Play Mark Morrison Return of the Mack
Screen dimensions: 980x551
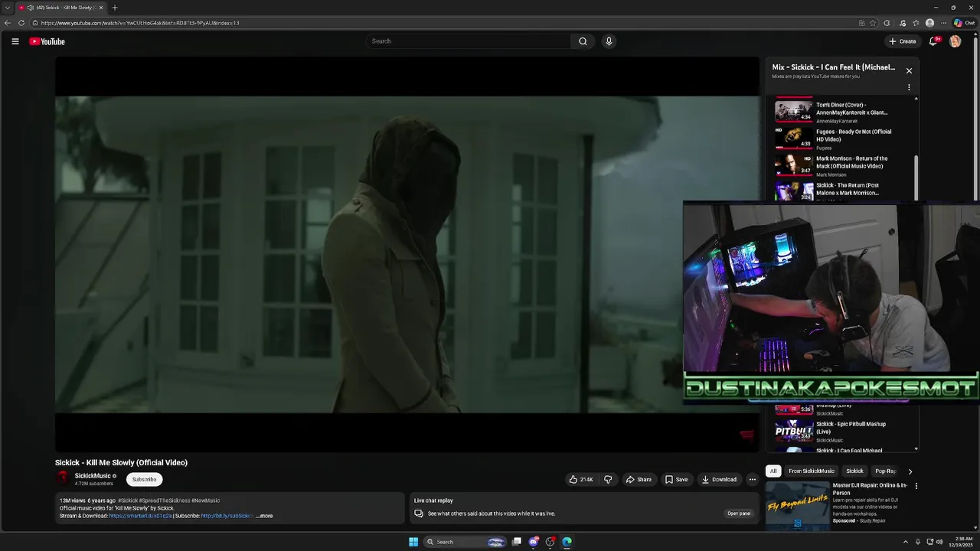click(841, 165)
